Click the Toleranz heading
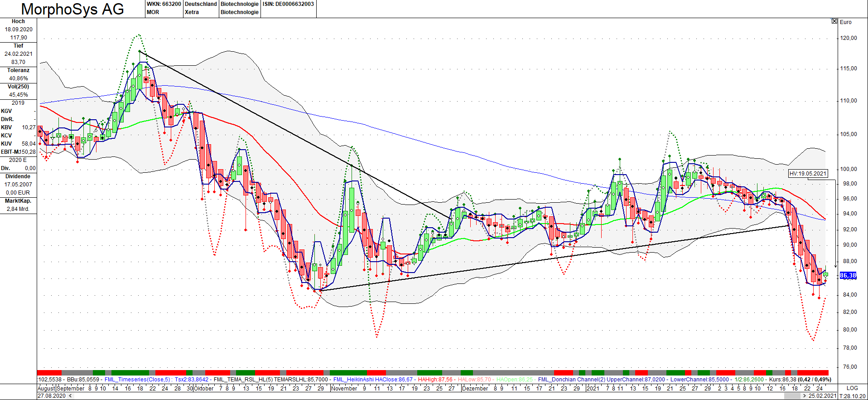Viewport: 868px width, 400px height. [x=18, y=70]
